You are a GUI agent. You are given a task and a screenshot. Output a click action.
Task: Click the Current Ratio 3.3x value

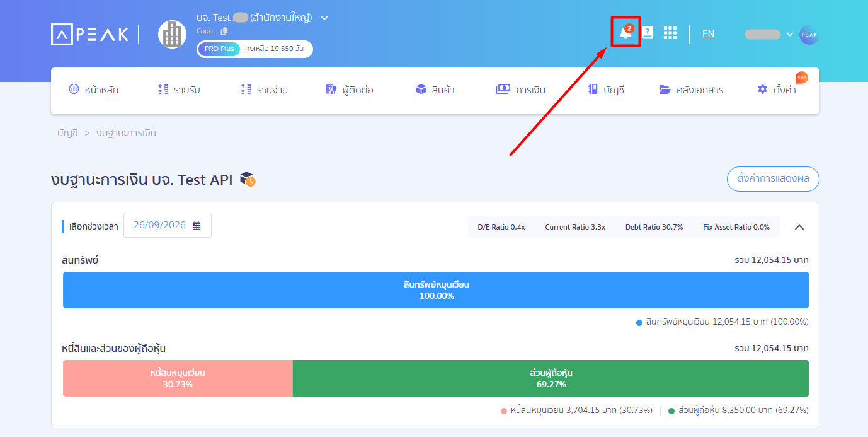point(575,227)
